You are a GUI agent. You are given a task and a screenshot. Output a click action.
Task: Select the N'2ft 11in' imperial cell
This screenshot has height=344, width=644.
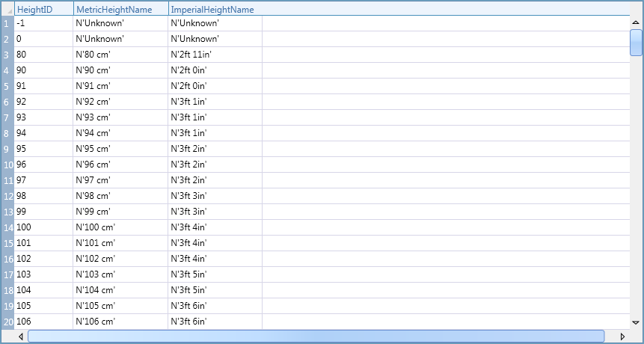pyautogui.click(x=215, y=55)
